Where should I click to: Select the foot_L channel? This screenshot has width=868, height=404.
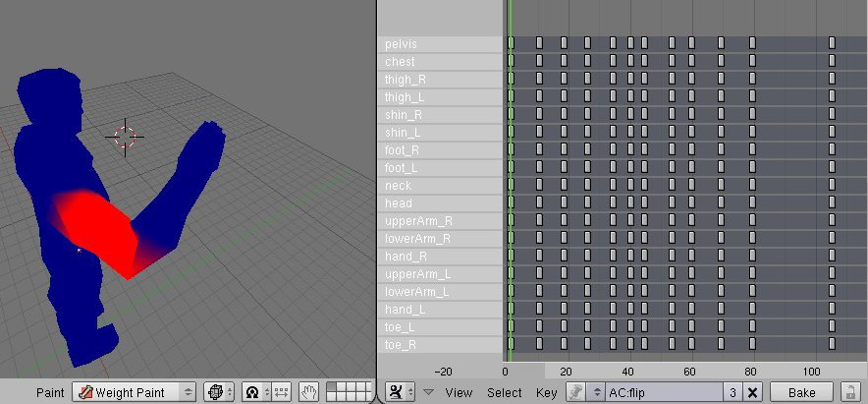click(440, 168)
